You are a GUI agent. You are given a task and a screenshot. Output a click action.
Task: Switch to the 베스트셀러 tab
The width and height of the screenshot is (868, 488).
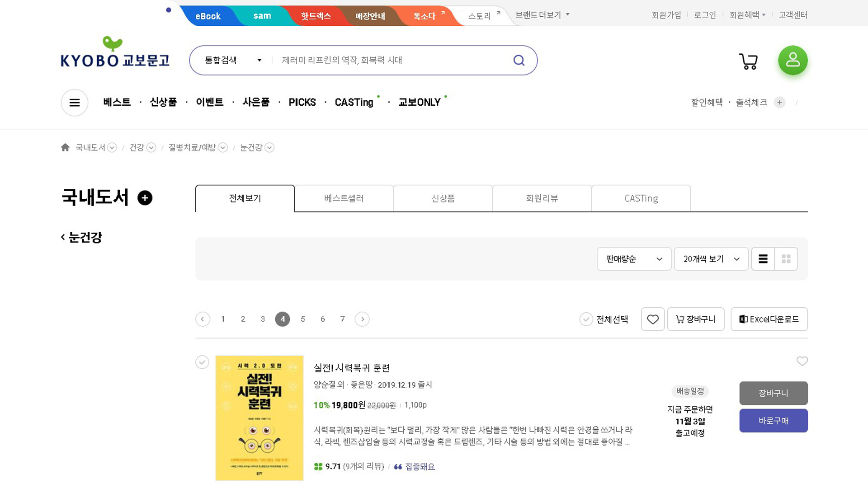[344, 198]
